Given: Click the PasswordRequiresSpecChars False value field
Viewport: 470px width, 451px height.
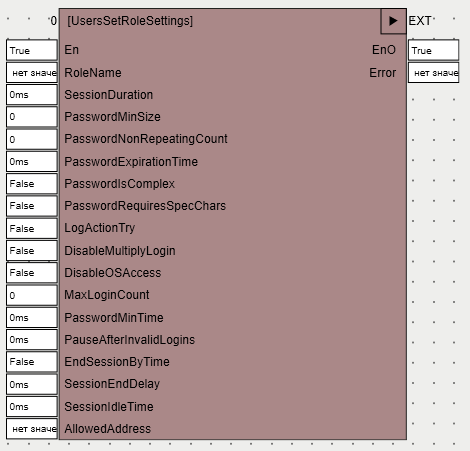Looking at the screenshot, I should [32, 206].
